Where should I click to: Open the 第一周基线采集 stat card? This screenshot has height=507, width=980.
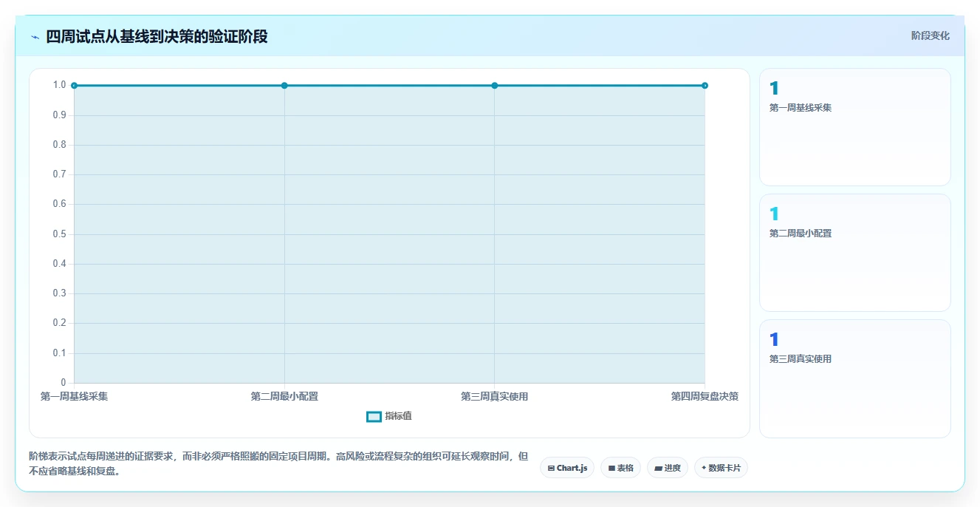coord(854,127)
